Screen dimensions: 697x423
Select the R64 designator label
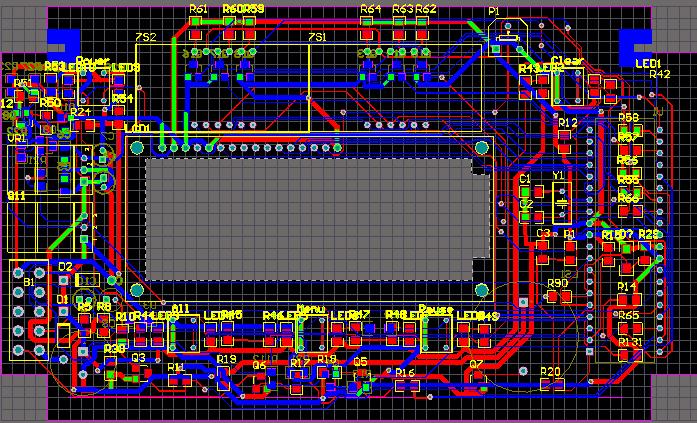pos(371,9)
